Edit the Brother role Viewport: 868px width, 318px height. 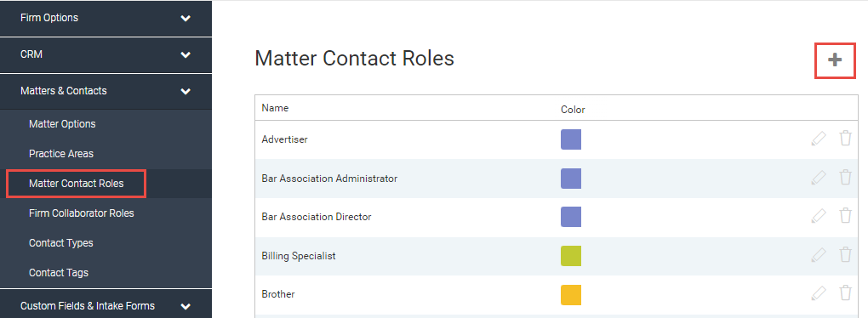pyautogui.click(x=818, y=293)
